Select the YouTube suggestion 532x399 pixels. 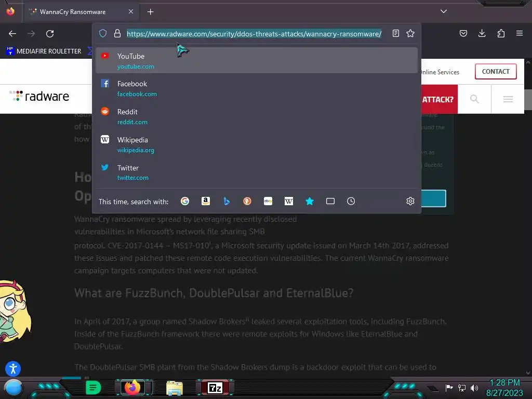pos(257,61)
